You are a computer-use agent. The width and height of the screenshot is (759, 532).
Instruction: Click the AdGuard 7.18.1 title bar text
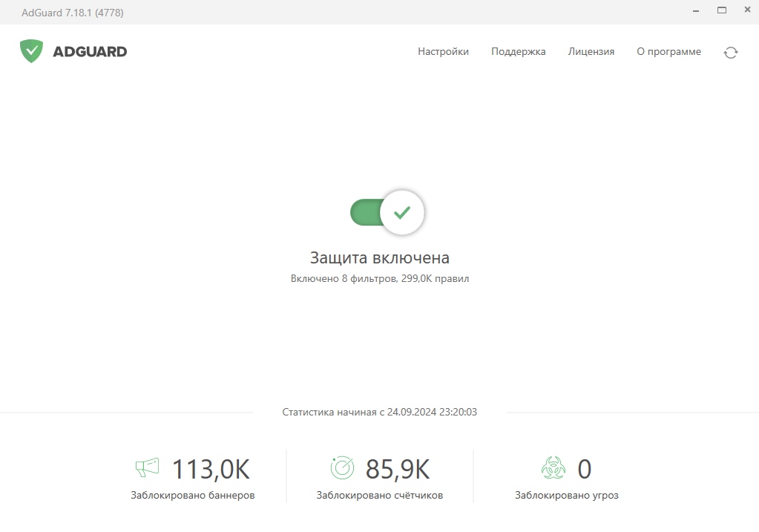tap(73, 13)
